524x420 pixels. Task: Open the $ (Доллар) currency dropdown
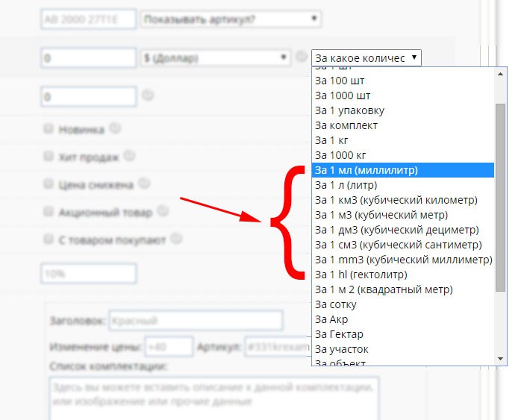pos(216,57)
